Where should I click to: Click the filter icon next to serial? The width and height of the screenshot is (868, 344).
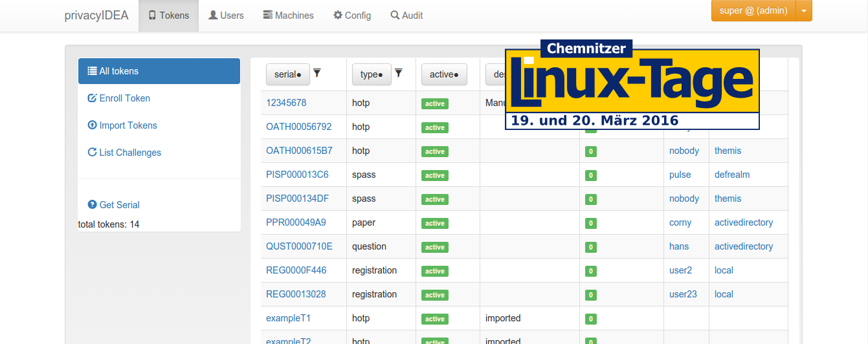pyautogui.click(x=317, y=73)
